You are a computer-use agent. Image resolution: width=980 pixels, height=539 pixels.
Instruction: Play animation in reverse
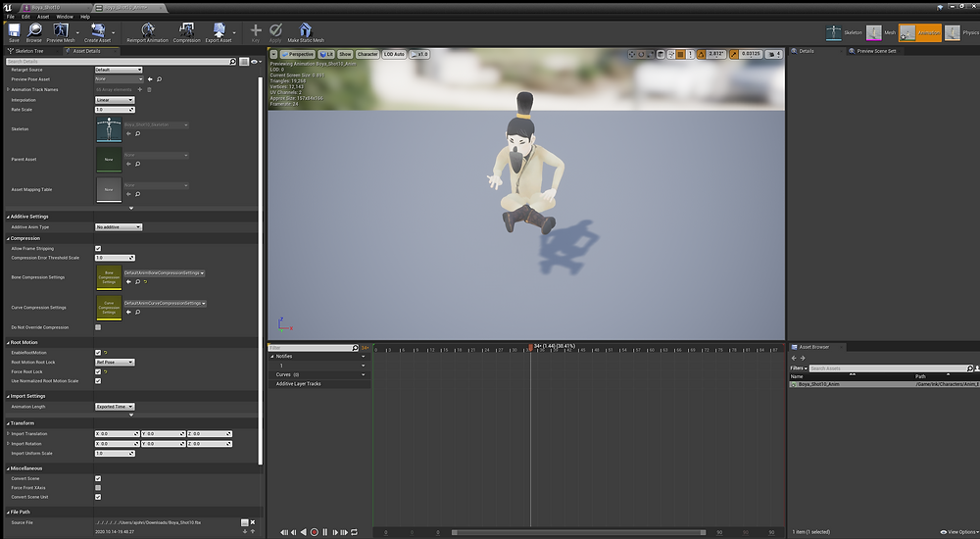tap(304, 532)
